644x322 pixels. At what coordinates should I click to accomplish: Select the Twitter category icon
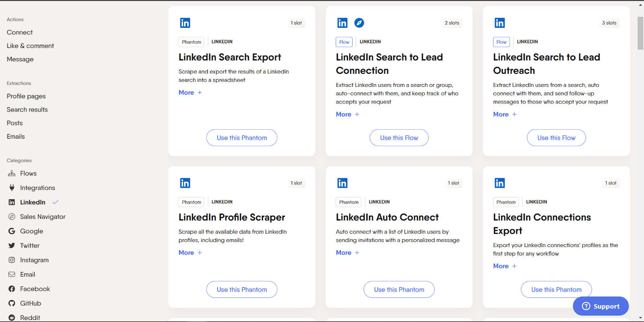click(12, 245)
